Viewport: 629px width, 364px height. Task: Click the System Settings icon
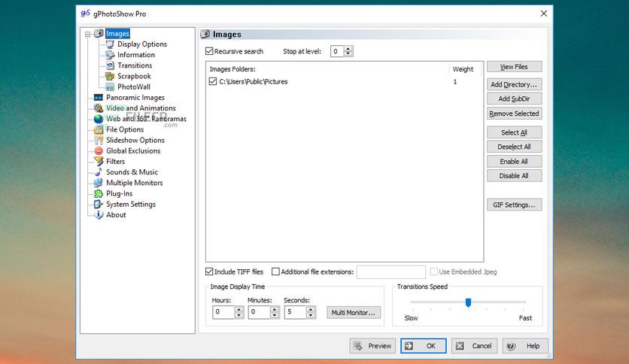[x=99, y=204]
